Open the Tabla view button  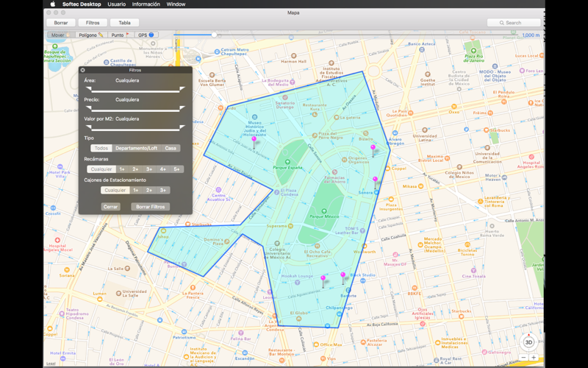124,23
